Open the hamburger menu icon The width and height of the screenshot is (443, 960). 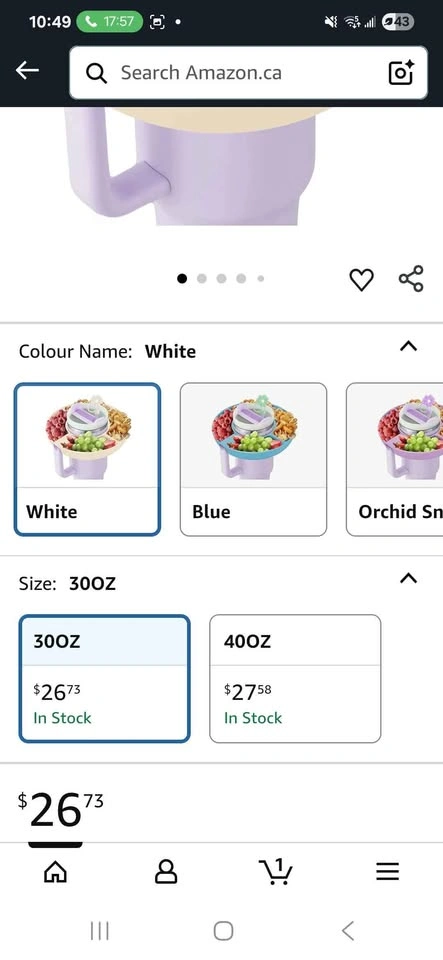[x=387, y=871]
